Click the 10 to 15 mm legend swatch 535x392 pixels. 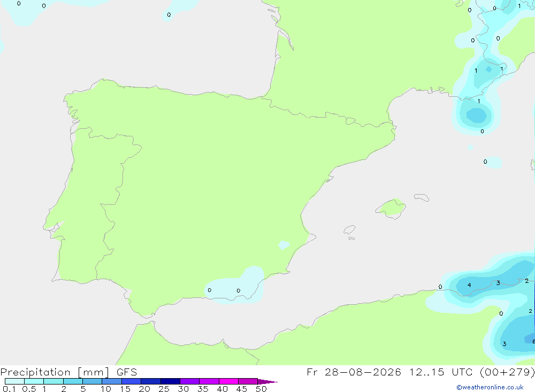click(112, 381)
